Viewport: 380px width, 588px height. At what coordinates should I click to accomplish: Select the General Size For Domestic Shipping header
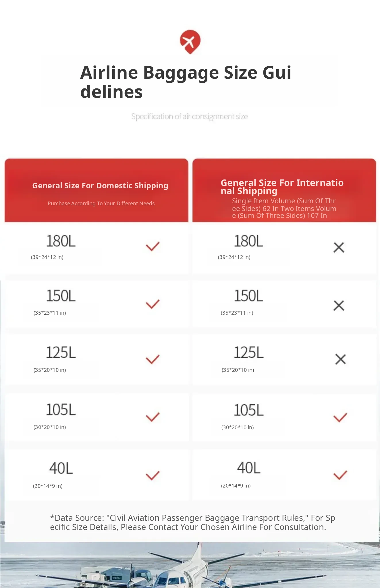click(x=97, y=190)
